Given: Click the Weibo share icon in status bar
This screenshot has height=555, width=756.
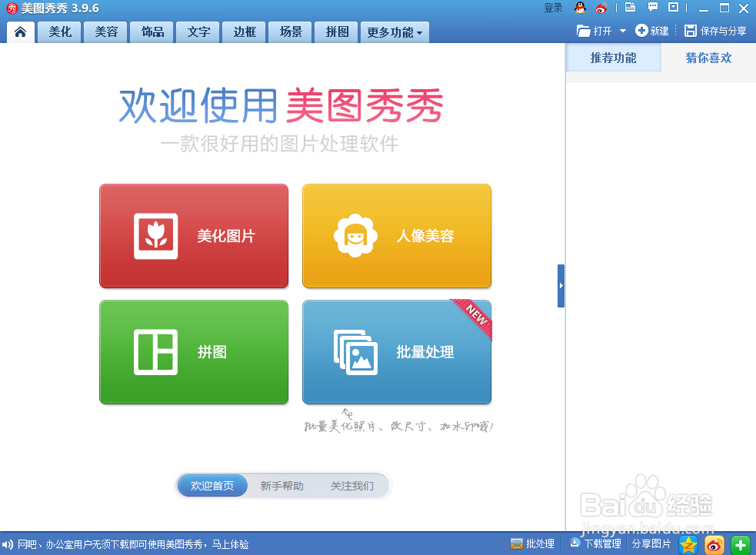Looking at the screenshot, I should tap(714, 545).
